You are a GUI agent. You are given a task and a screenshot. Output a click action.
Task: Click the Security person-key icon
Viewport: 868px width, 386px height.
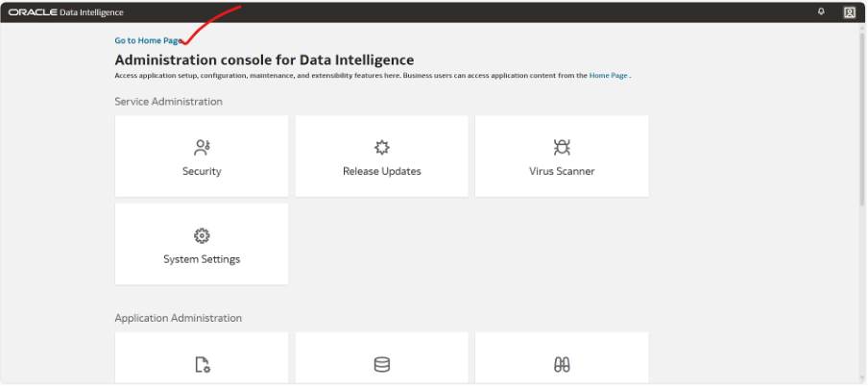pyautogui.click(x=202, y=147)
